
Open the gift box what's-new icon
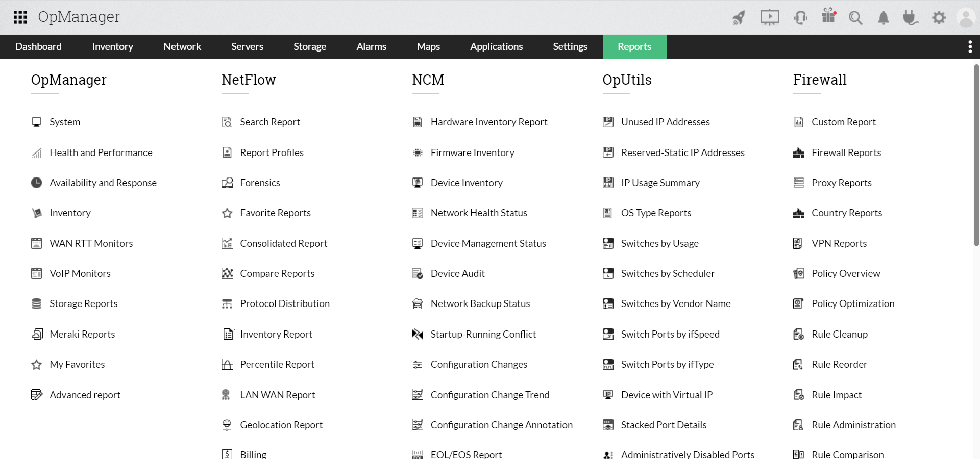[x=828, y=16]
